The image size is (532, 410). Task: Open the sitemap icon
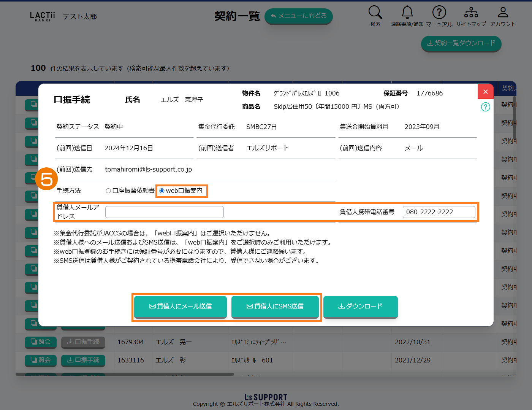point(471,13)
